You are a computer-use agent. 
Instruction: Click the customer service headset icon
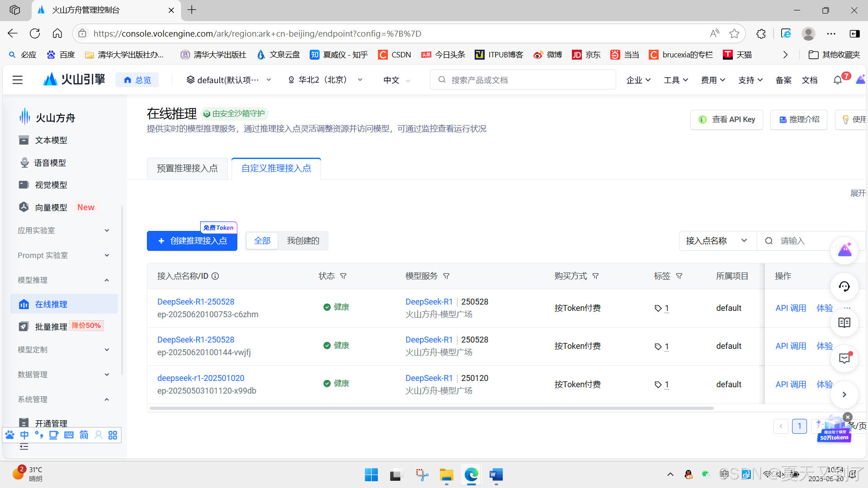(844, 286)
